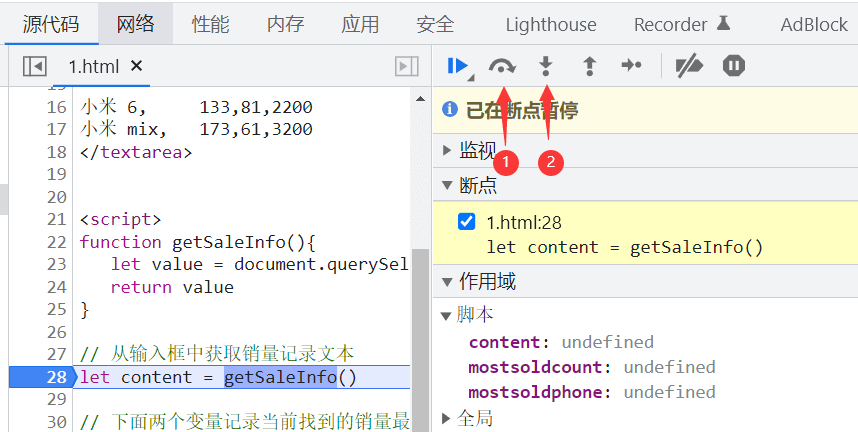Click the '<script>' tag on line 21

120,219
